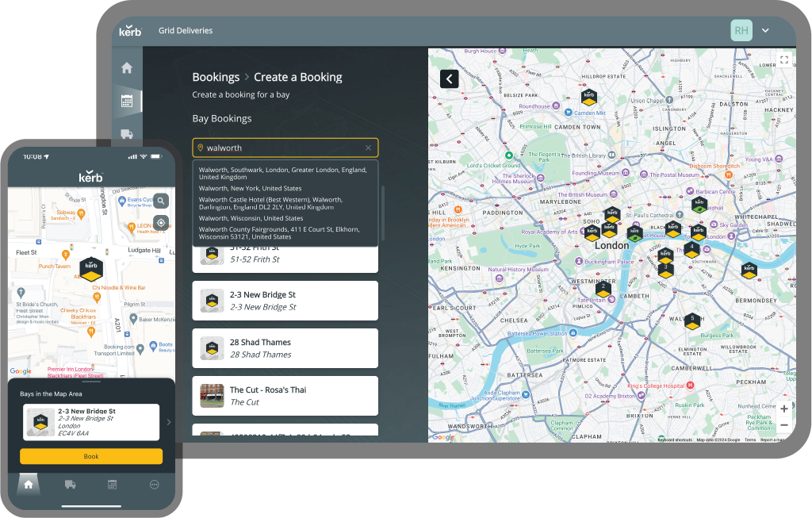Image resolution: width=812 pixels, height=518 pixels.
Task: Open the Home tab in the phone bottom bar
Action: pos(29,485)
